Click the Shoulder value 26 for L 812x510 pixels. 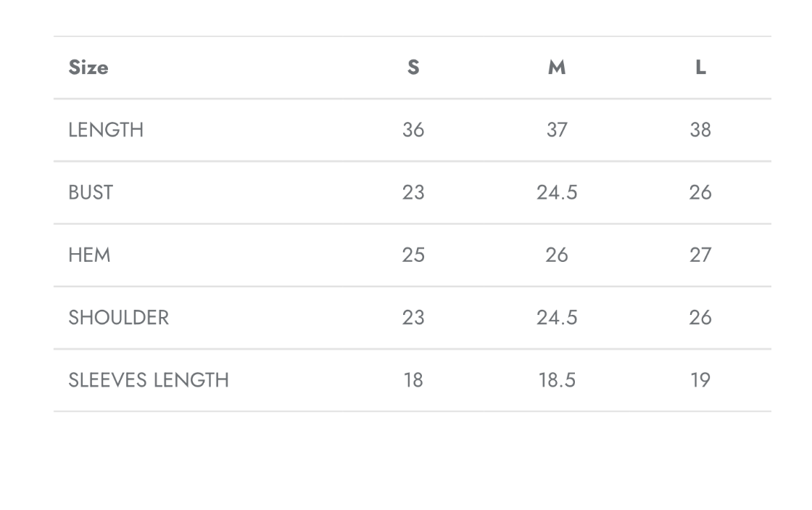[700, 318]
